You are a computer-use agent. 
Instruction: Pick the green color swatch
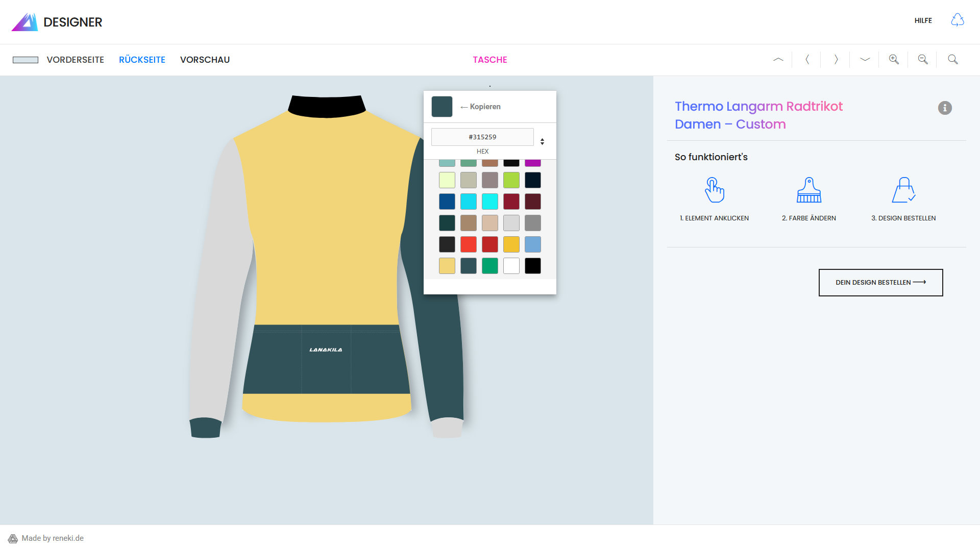coord(489,266)
